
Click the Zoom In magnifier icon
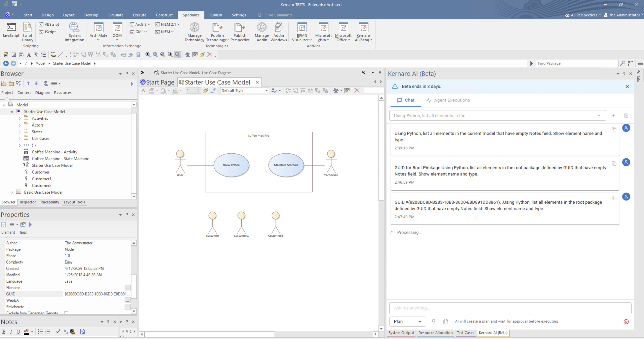[x=148, y=54]
